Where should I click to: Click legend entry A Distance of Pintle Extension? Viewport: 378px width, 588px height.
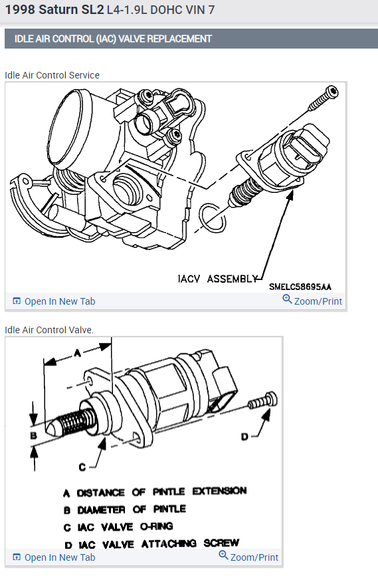[155, 492]
